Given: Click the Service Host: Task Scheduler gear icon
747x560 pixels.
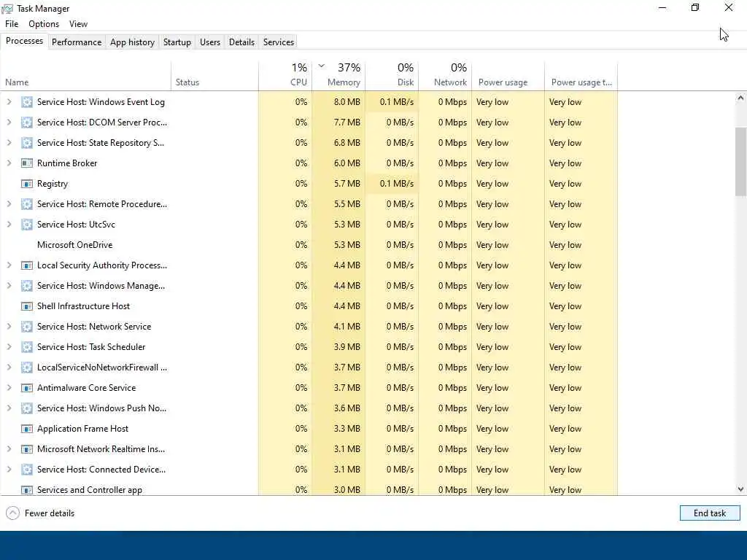Looking at the screenshot, I should (27, 347).
